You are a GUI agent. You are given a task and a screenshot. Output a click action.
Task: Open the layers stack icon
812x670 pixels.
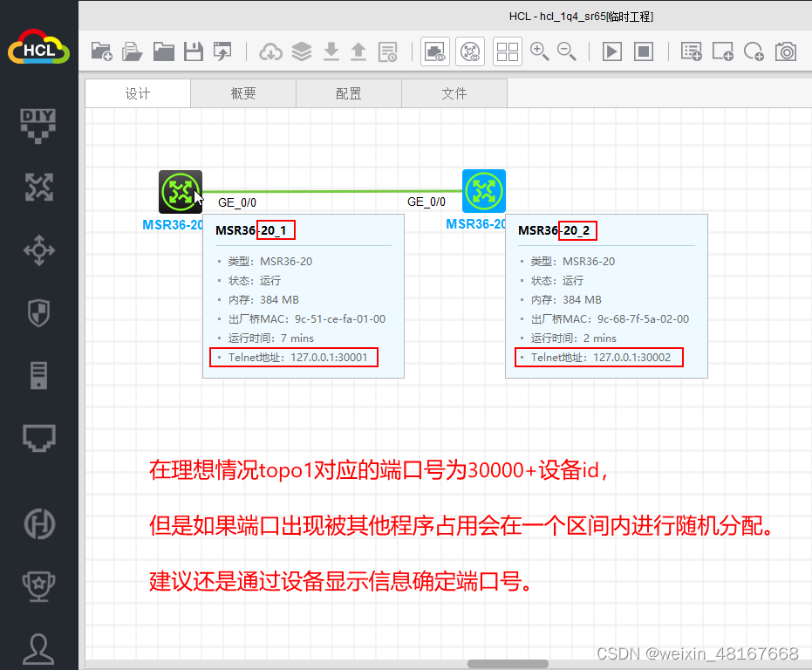point(302,51)
